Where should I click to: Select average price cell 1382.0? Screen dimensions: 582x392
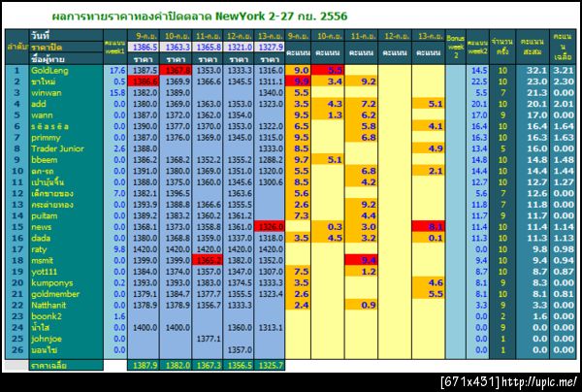point(176,365)
